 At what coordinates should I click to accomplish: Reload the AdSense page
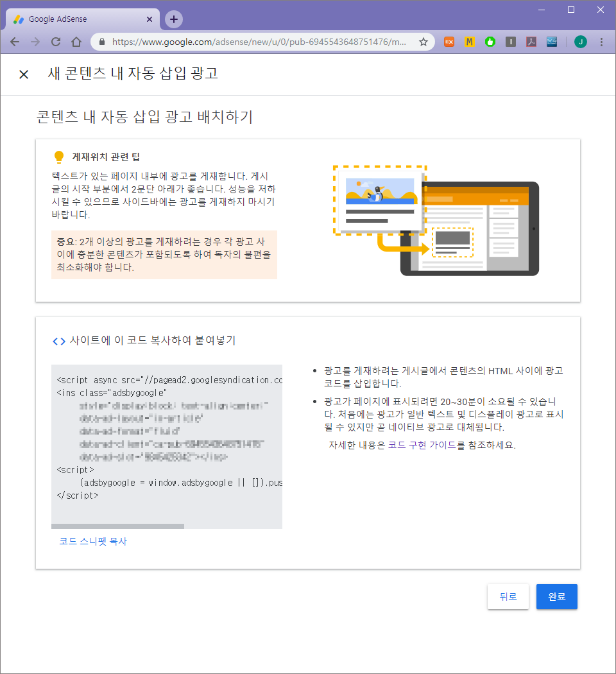click(56, 42)
